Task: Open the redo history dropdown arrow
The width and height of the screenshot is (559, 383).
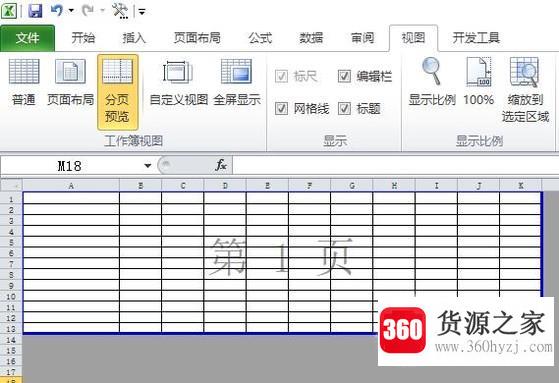Action: coord(102,11)
